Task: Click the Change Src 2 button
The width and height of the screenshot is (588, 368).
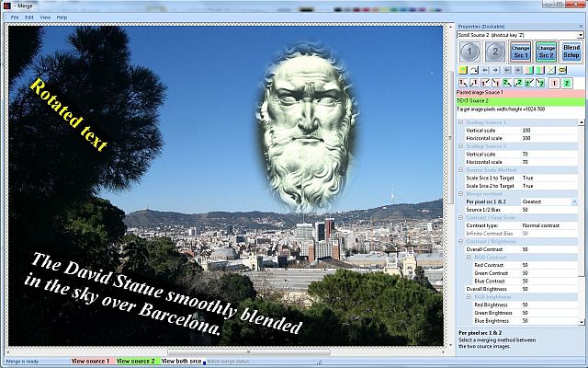Action: (546, 52)
